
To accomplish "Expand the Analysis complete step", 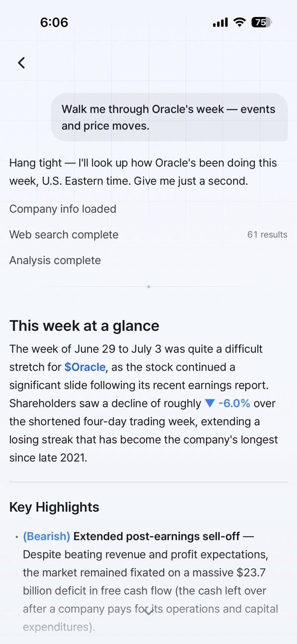I will click(55, 260).
